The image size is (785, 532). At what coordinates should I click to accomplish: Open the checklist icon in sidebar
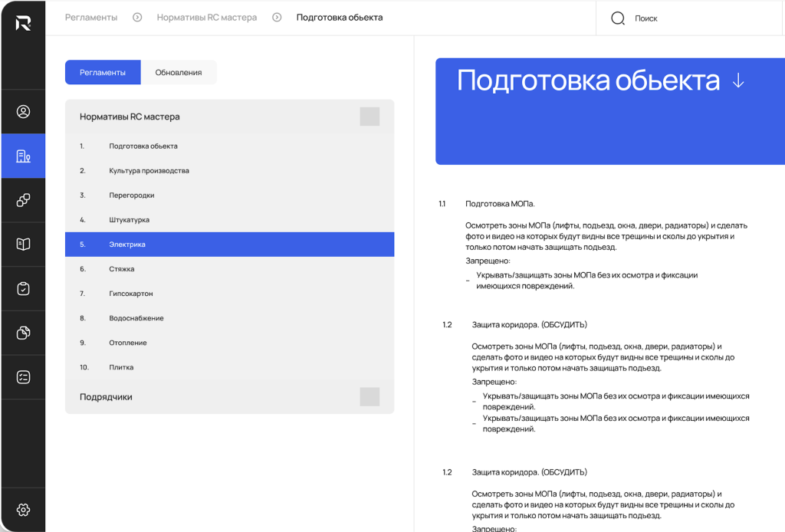pyautogui.click(x=23, y=376)
